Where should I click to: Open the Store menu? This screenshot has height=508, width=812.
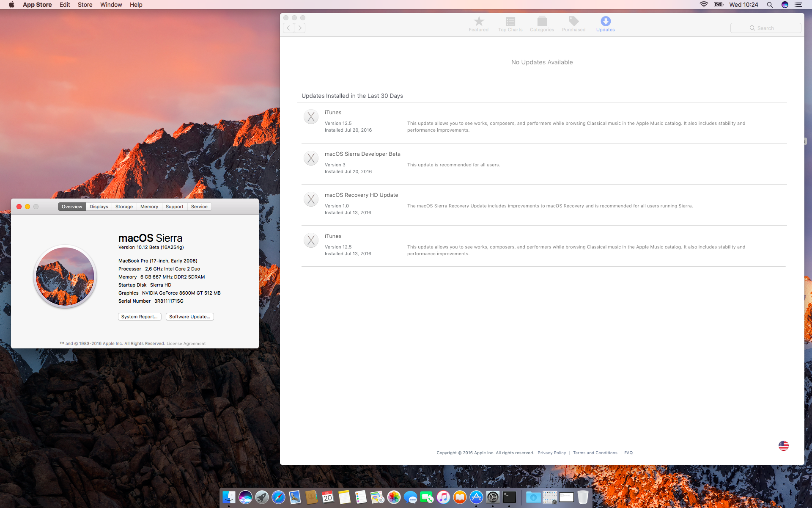[x=85, y=5]
